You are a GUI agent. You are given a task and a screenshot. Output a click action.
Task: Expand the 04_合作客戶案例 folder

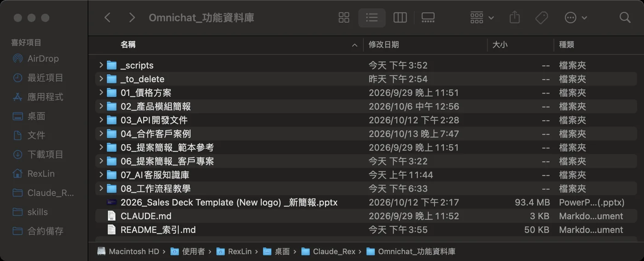tap(101, 134)
